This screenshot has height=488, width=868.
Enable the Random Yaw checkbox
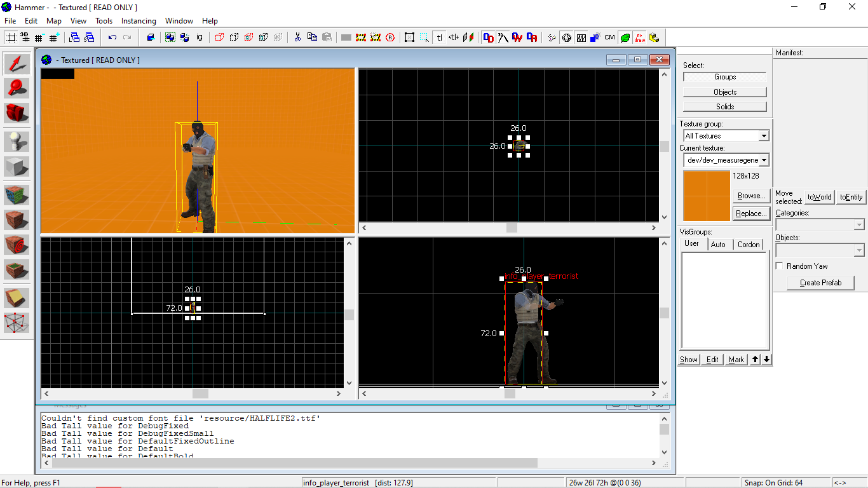click(x=780, y=266)
